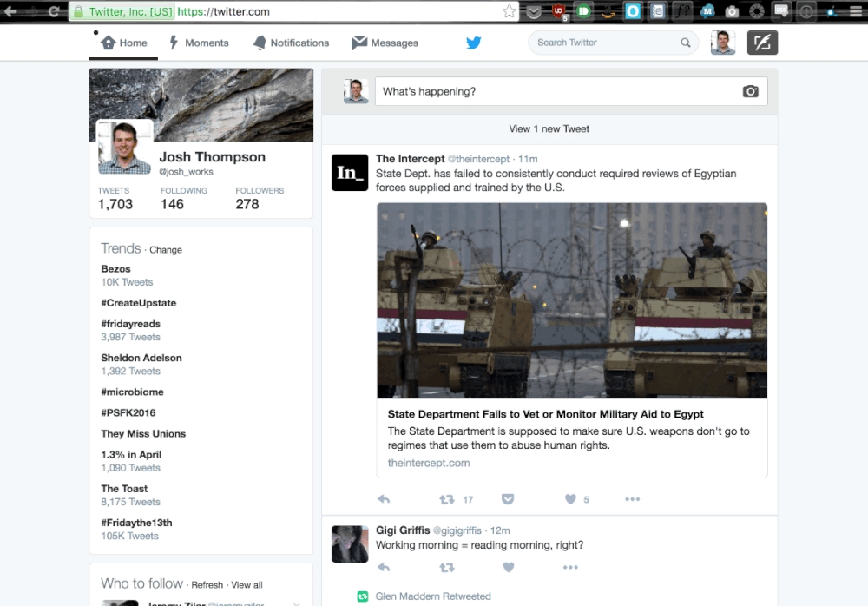Save Intercept tweet to Pocket
Viewport: 868px width, 606px height.
coord(508,499)
